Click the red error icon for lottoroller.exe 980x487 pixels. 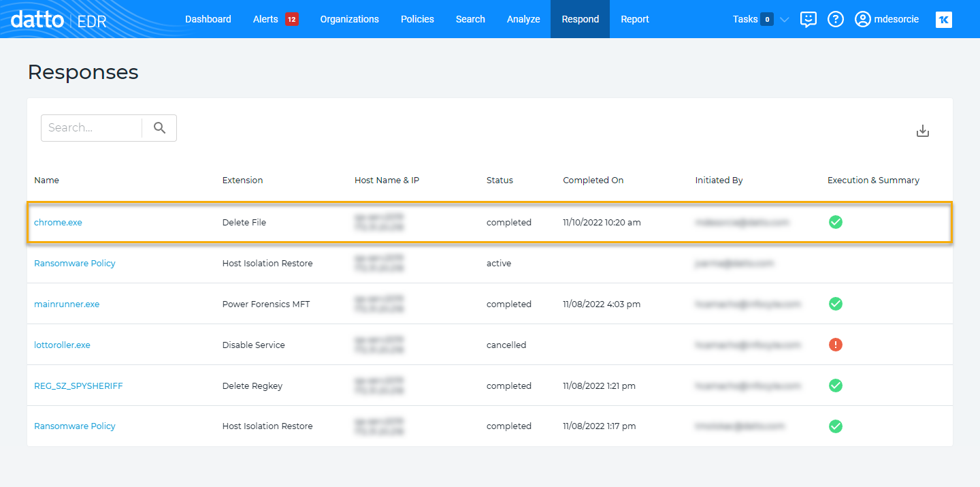tap(836, 345)
